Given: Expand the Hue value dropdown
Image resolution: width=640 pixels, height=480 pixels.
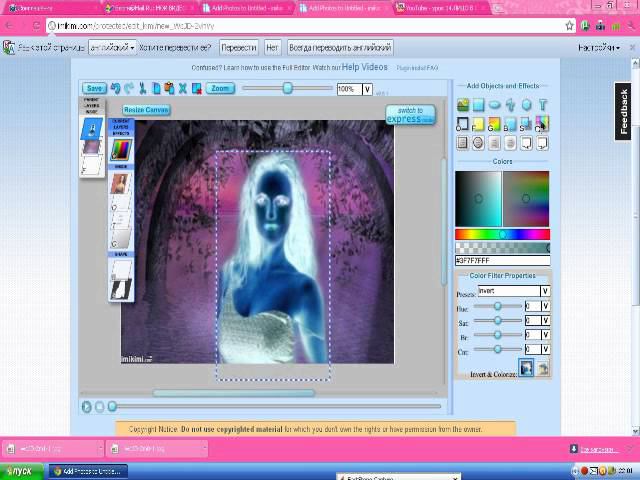Looking at the screenshot, I should (x=545, y=307).
